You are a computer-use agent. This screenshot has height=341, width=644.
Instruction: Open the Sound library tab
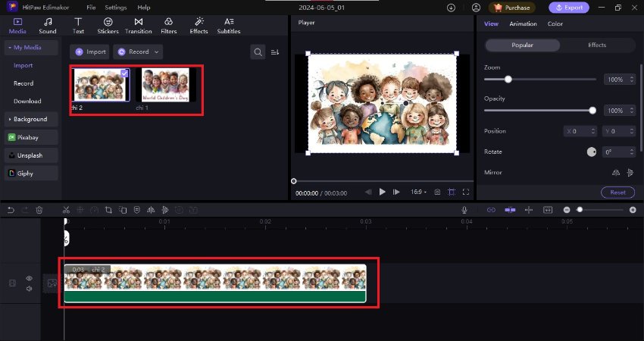48,26
